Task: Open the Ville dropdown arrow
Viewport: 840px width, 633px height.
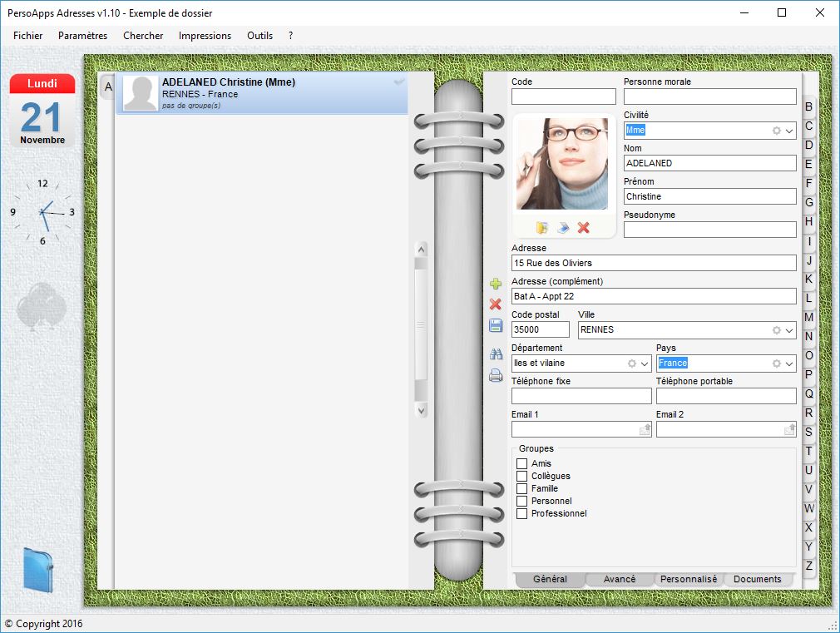Action: click(789, 330)
